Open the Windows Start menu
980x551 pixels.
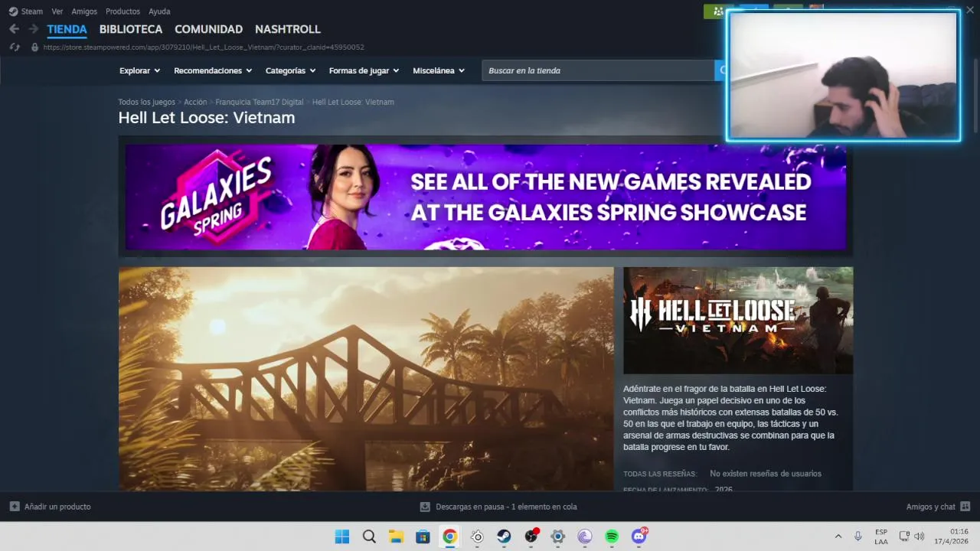pos(342,536)
